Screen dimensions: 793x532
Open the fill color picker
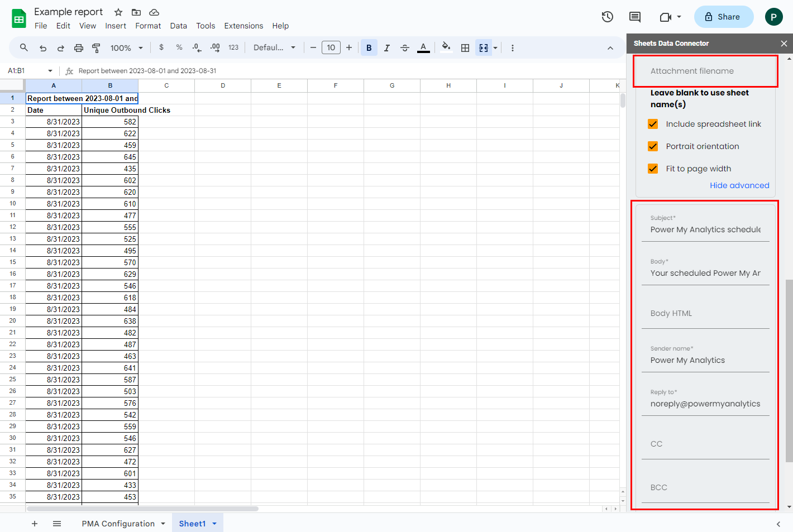446,48
